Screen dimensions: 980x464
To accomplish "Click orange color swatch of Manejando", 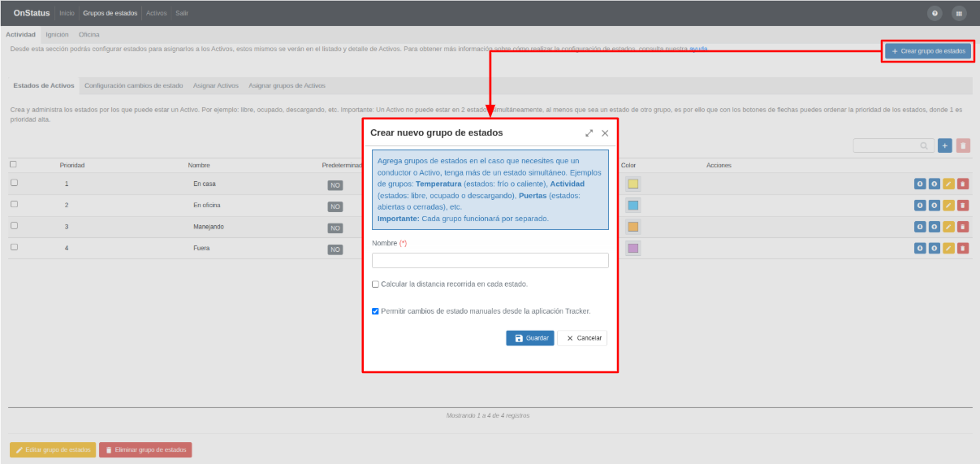I will click(633, 227).
